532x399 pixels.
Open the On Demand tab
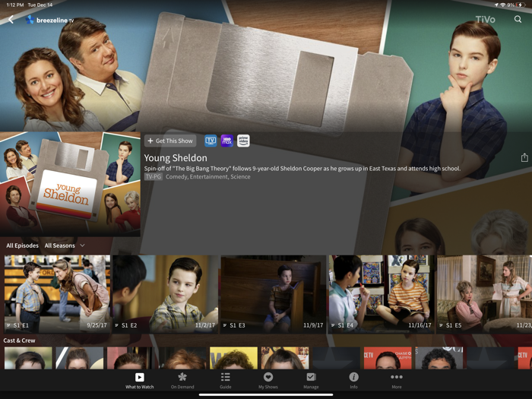(182, 381)
